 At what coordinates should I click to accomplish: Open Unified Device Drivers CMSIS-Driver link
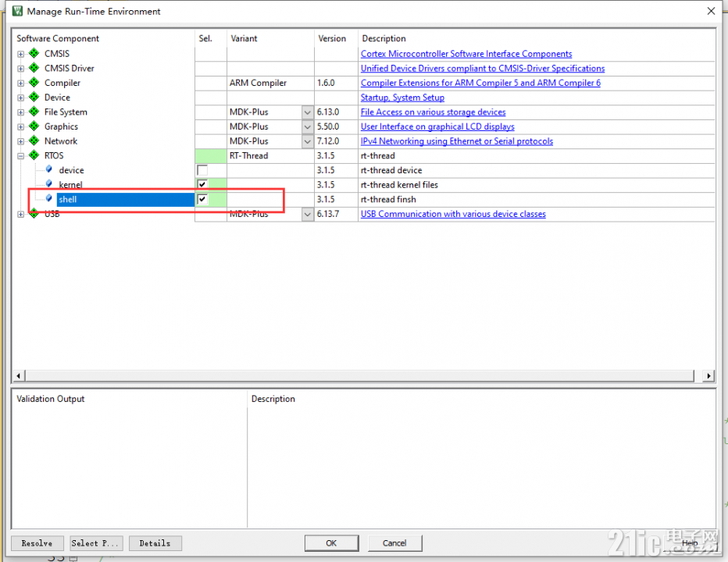[483, 68]
